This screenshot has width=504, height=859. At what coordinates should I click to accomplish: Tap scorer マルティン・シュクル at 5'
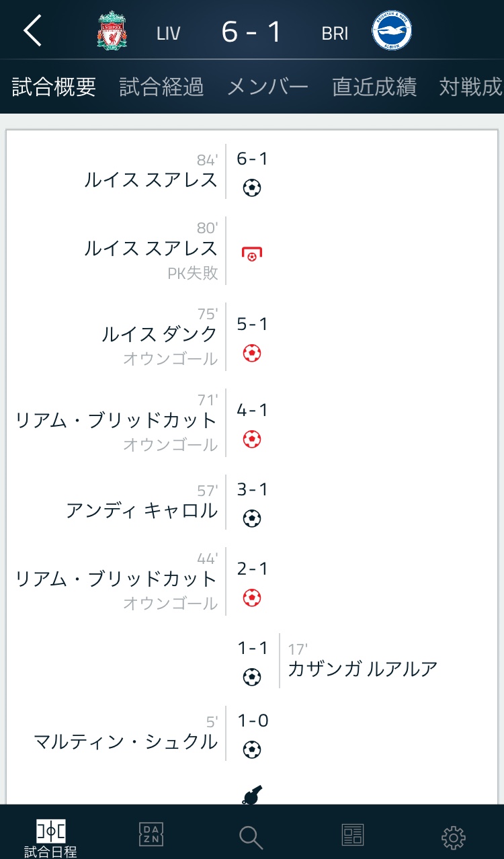click(126, 741)
